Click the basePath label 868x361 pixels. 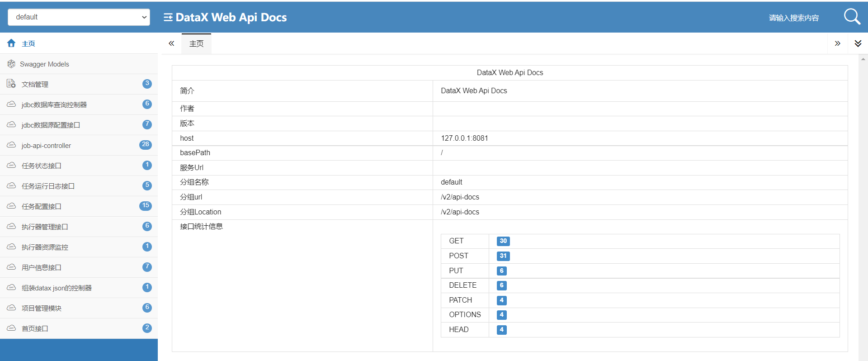[x=195, y=153]
